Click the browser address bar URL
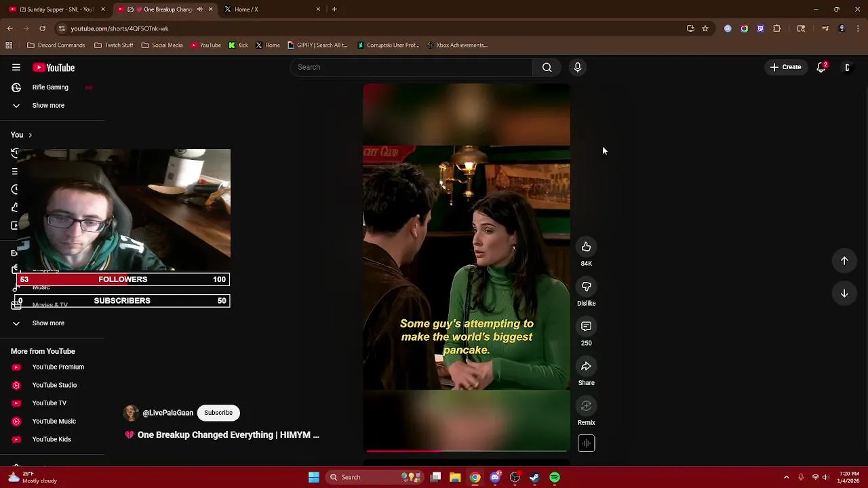The image size is (868, 488). tap(119, 28)
